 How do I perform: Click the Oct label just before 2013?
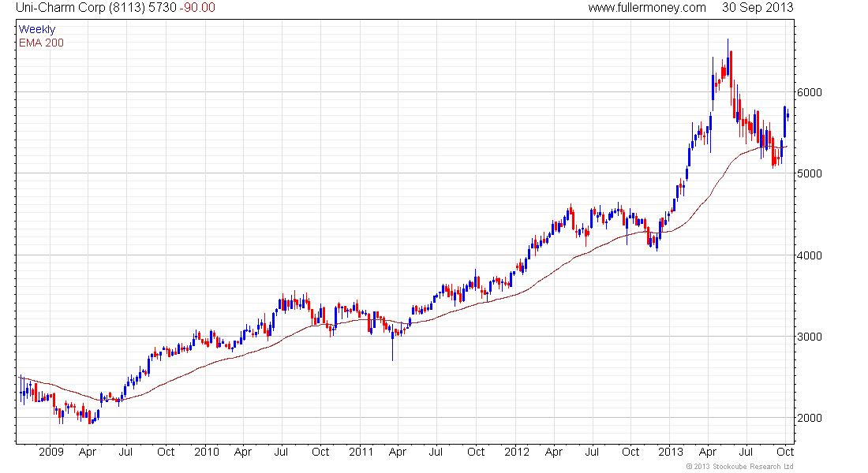(630, 452)
